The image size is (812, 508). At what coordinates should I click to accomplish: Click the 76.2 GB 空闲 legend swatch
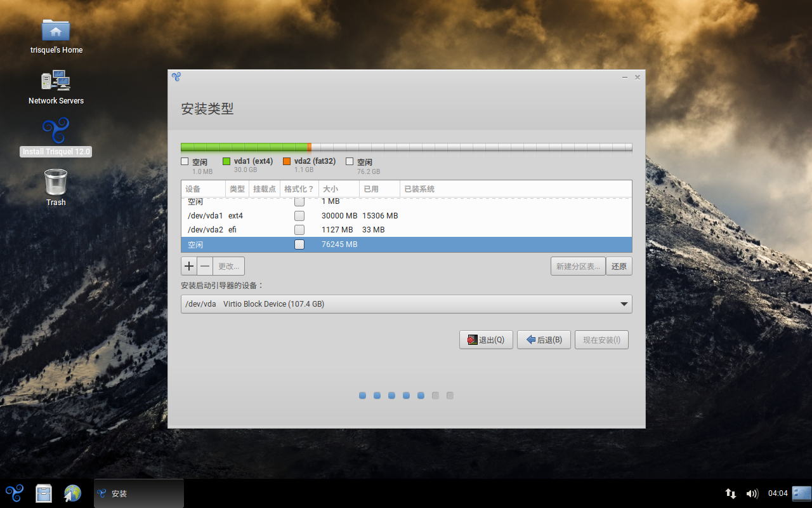[350, 161]
